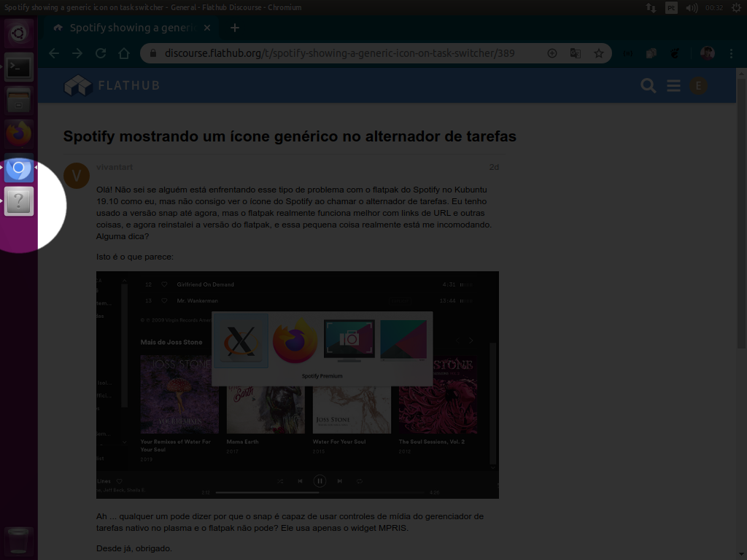Open the GNOME Shell integration extension
Screen dimensions: 747x560
[x=675, y=53]
